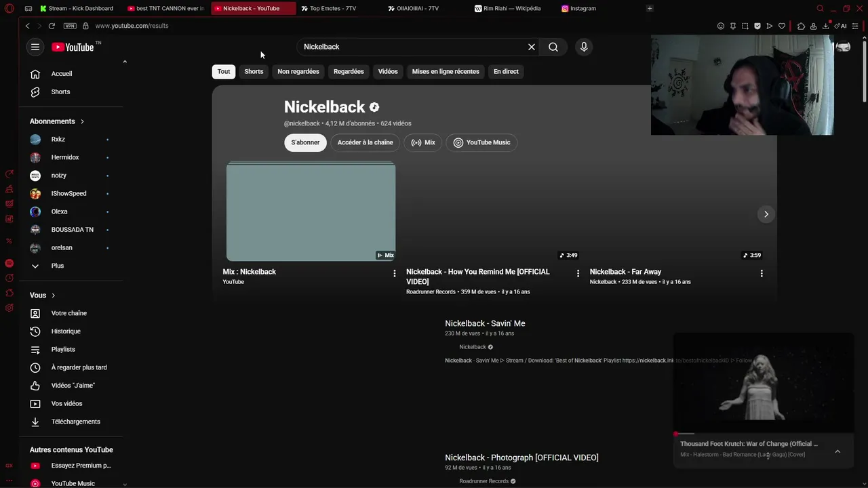Filter results by Shorts chip
This screenshot has width=868, height=488.
click(x=254, y=71)
